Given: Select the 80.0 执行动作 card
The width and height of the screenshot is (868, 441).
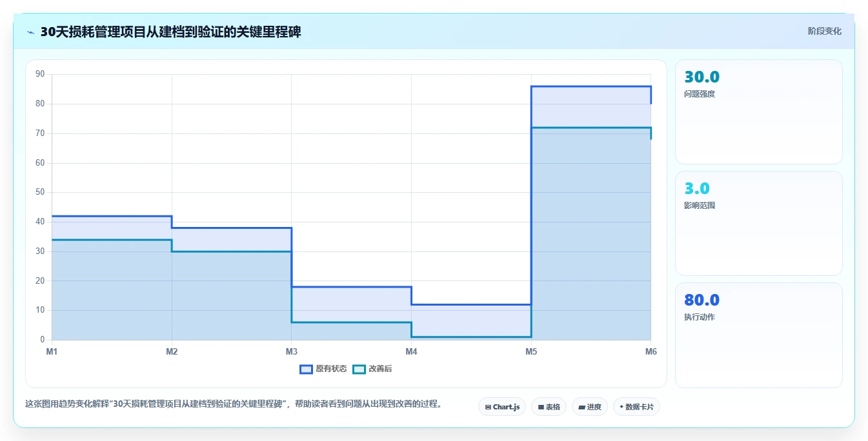Looking at the screenshot, I should click(759, 335).
